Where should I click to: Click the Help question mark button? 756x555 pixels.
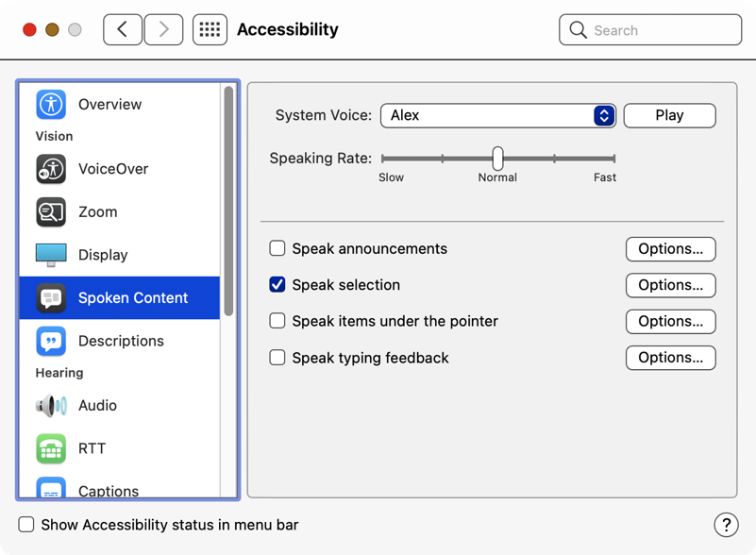tap(725, 525)
